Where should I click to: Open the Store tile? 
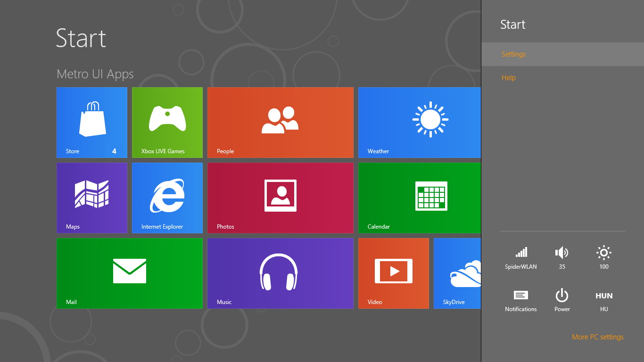(92, 123)
